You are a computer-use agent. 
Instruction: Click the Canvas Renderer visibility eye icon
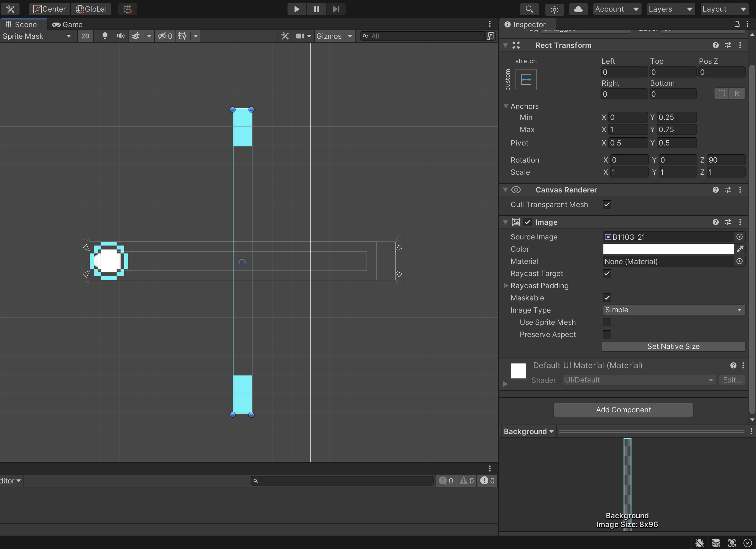point(516,189)
